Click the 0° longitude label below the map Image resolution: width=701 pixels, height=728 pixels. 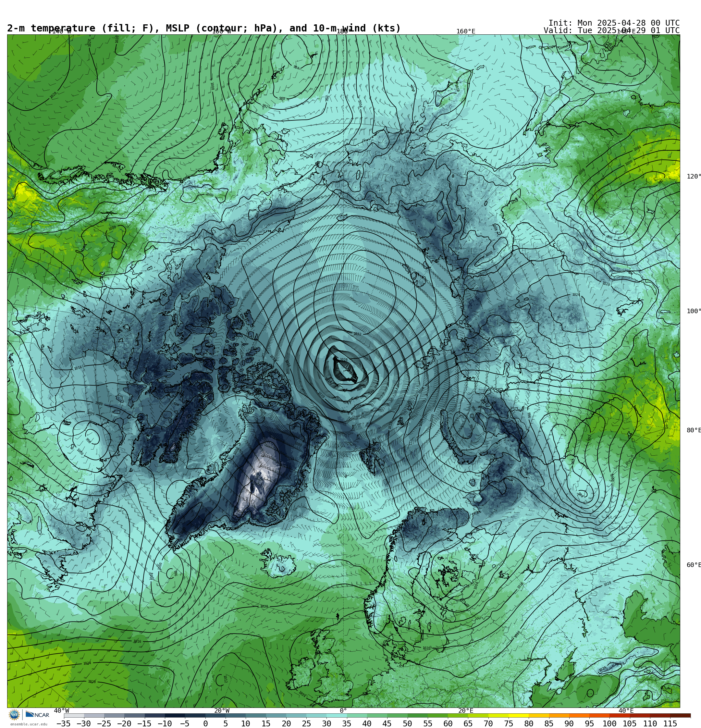coord(343,710)
